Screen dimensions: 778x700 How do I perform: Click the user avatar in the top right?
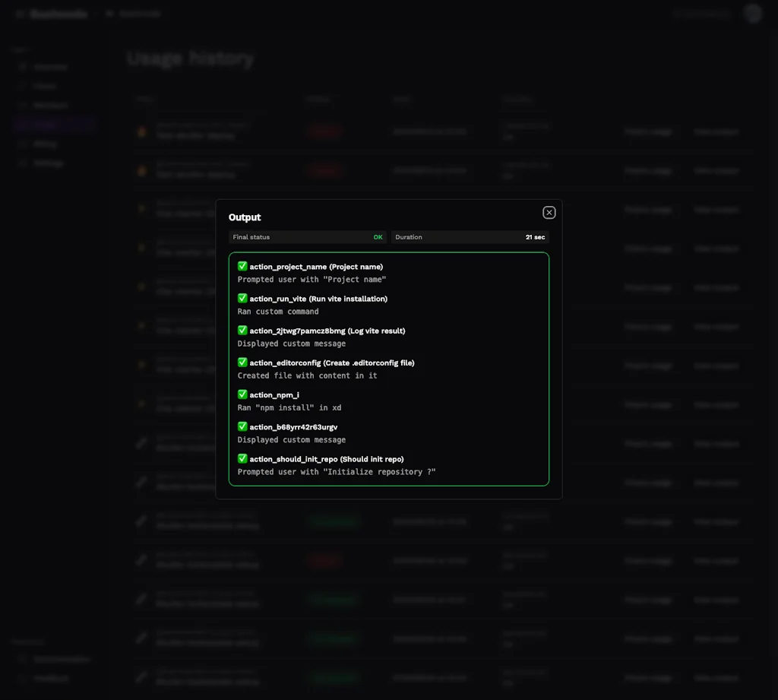[x=752, y=14]
